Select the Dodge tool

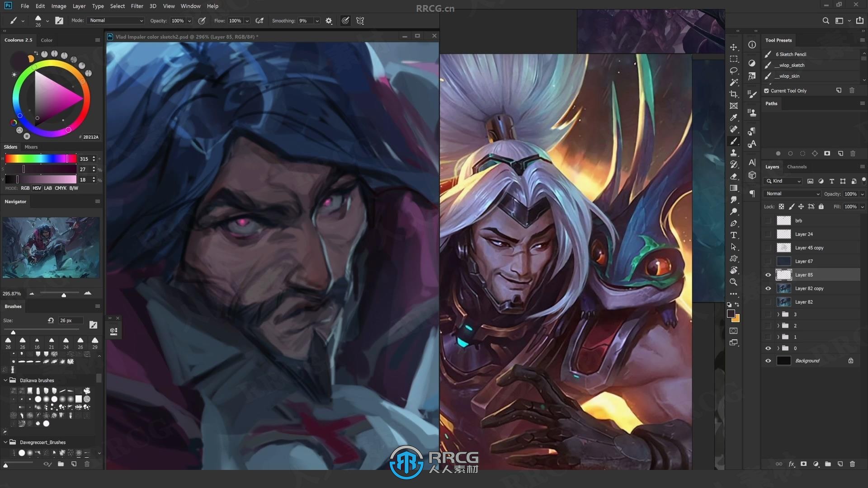[x=734, y=211]
